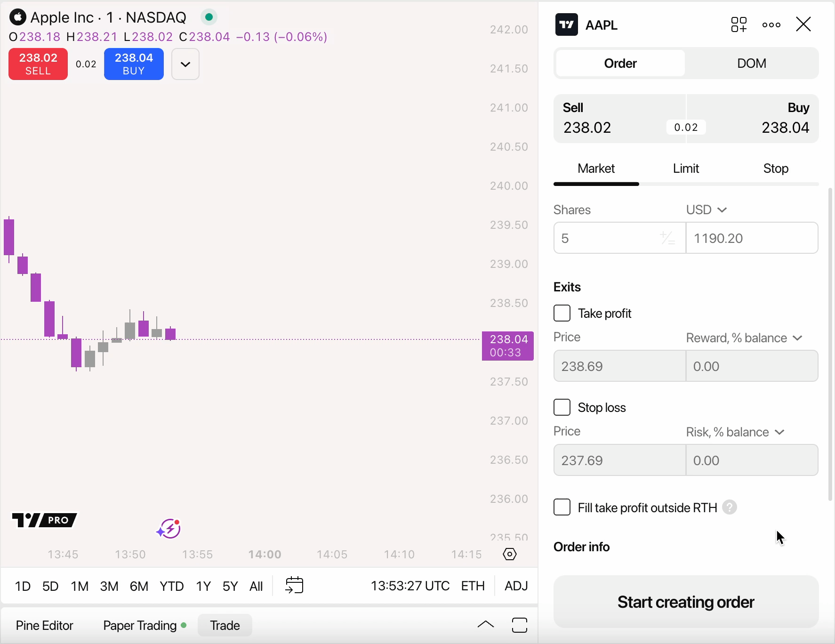Screen dimensions: 835x644
Task: Click the green market status dot
Action: (x=209, y=17)
